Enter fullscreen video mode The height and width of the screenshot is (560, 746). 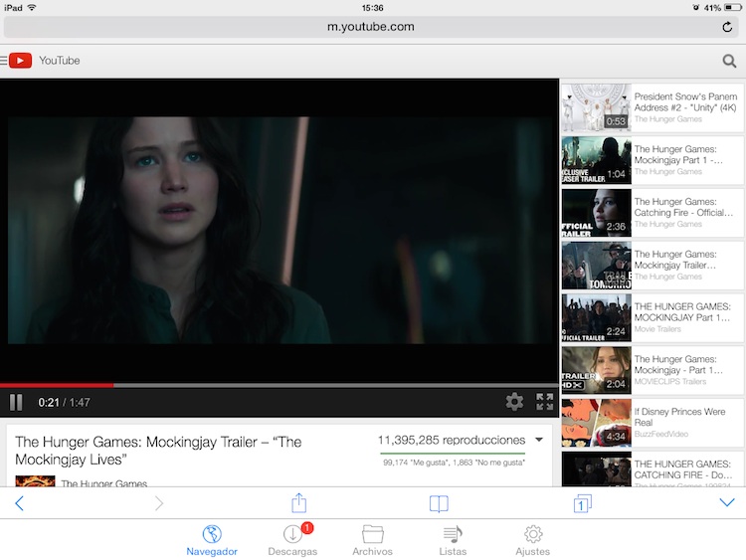pos(544,402)
